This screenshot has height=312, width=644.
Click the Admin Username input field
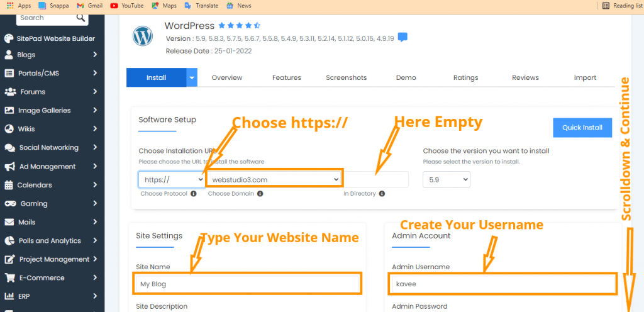point(502,284)
